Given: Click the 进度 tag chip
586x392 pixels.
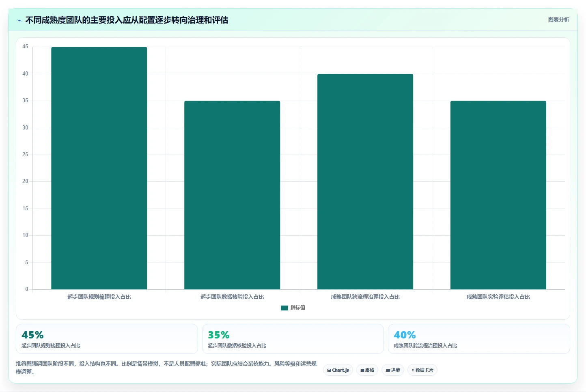Looking at the screenshot, I should coord(393,370).
